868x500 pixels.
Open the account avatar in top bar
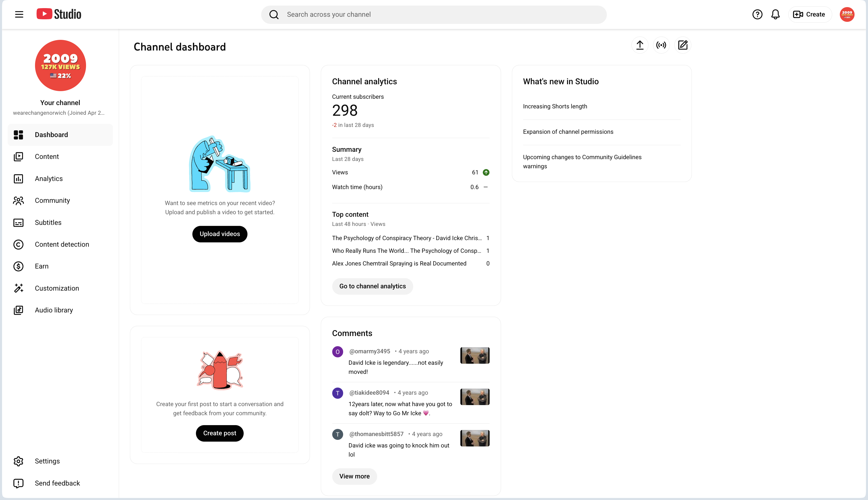[847, 14]
